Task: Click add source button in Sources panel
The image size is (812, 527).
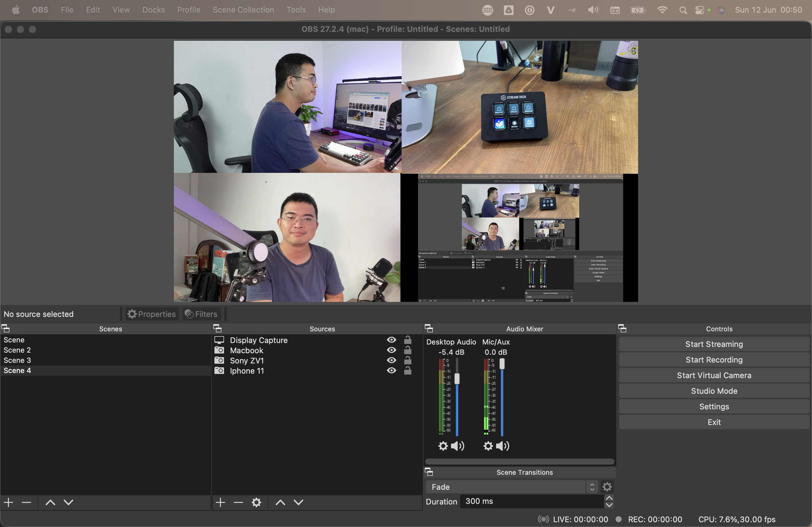Action: (x=220, y=501)
